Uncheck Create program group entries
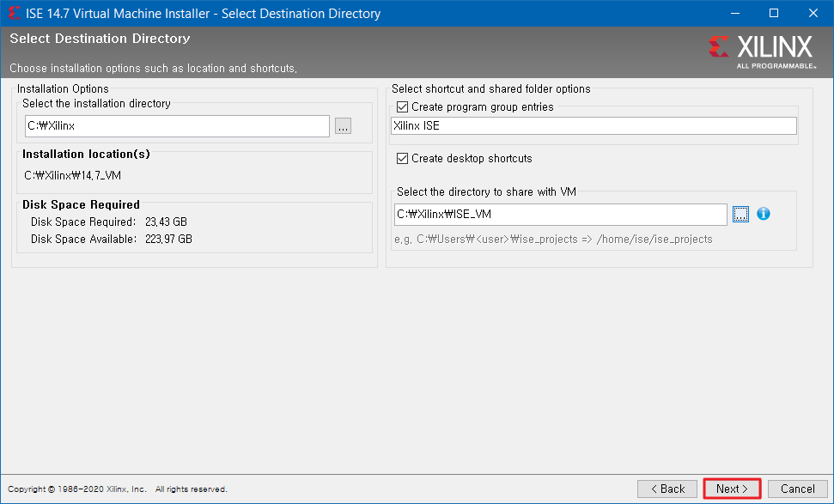 [x=403, y=106]
